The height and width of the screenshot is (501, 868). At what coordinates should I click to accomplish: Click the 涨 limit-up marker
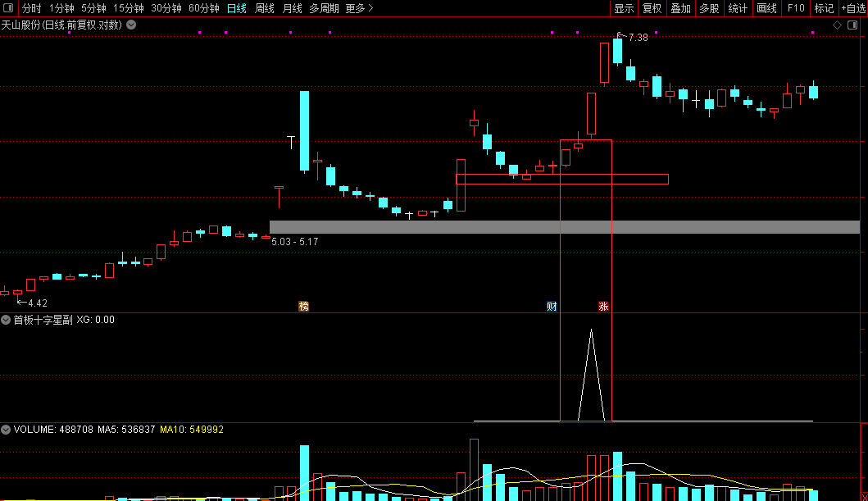(603, 306)
